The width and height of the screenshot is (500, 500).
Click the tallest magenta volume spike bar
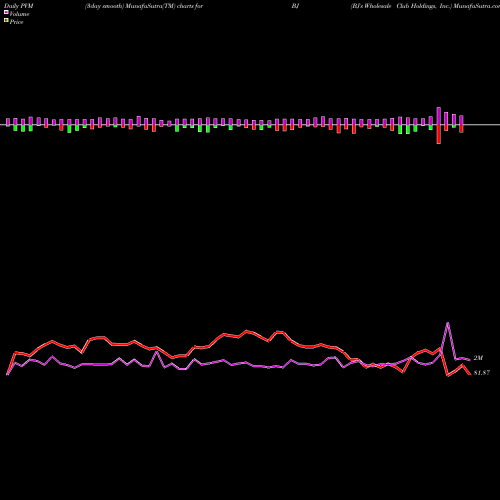(x=439, y=116)
